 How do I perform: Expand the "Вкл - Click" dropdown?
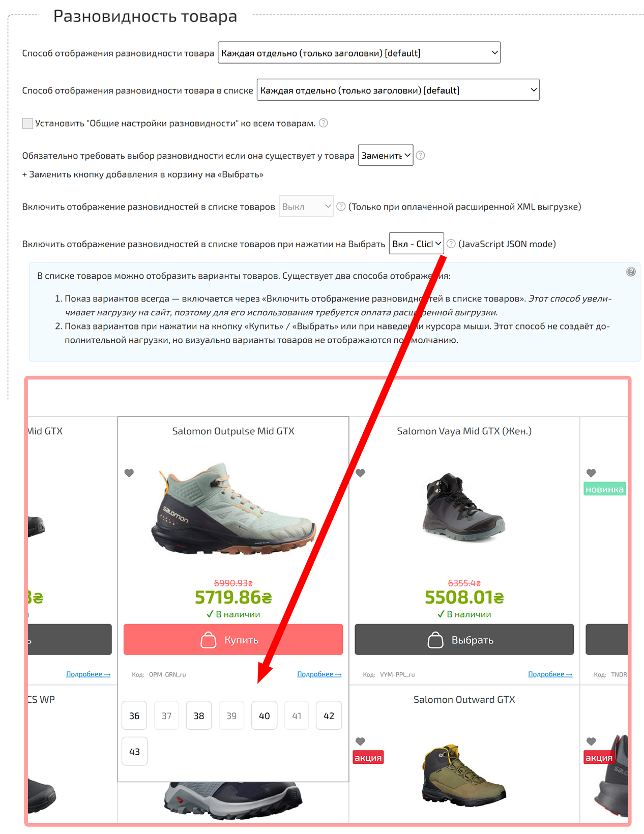tap(417, 244)
